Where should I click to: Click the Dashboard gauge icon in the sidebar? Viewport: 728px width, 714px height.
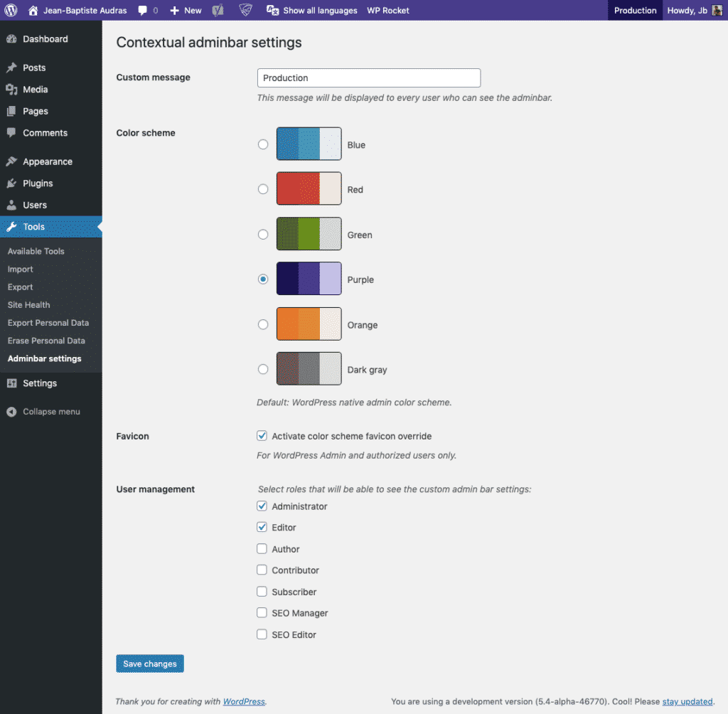[x=11, y=39]
